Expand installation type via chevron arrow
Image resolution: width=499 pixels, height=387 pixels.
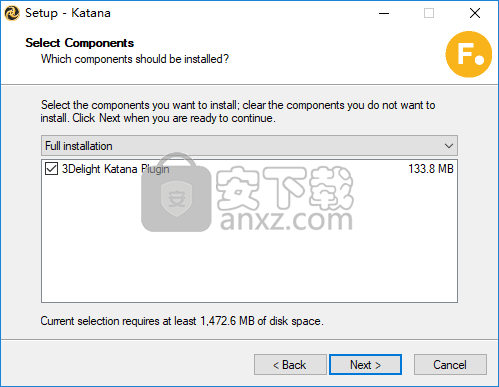[x=449, y=146]
